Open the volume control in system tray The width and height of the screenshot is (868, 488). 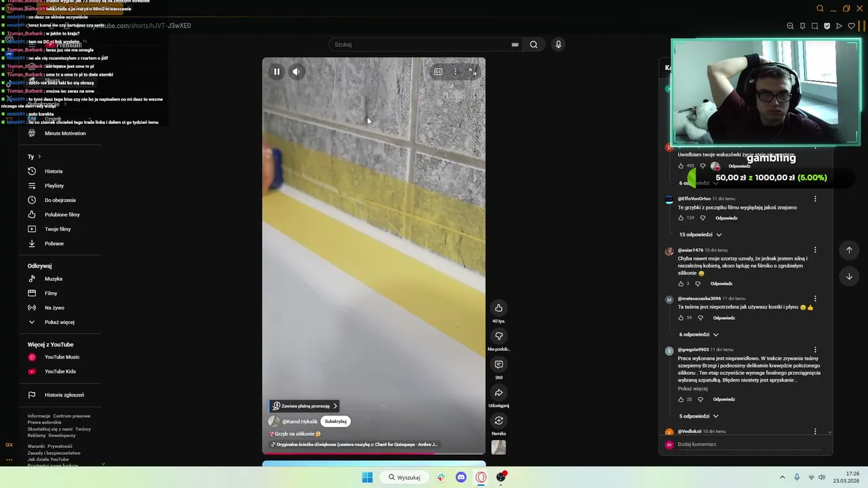tap(821, 477)
